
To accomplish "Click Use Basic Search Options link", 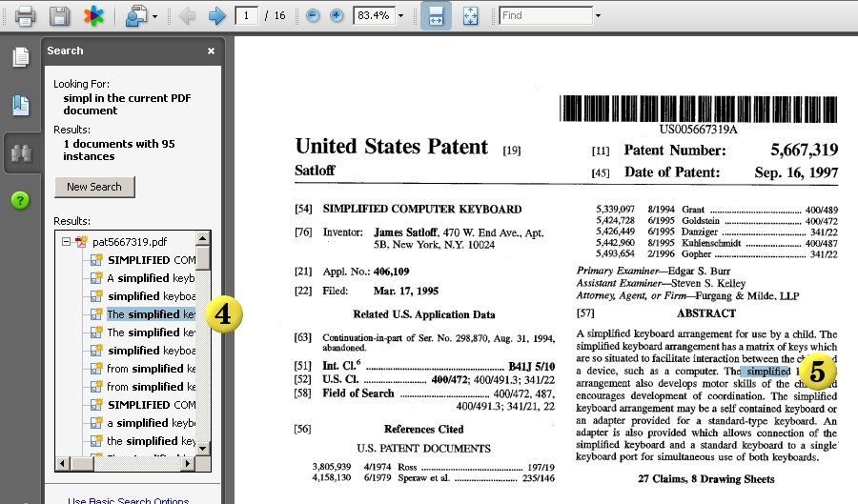I will pyautogui.click(x=127, y=499).
